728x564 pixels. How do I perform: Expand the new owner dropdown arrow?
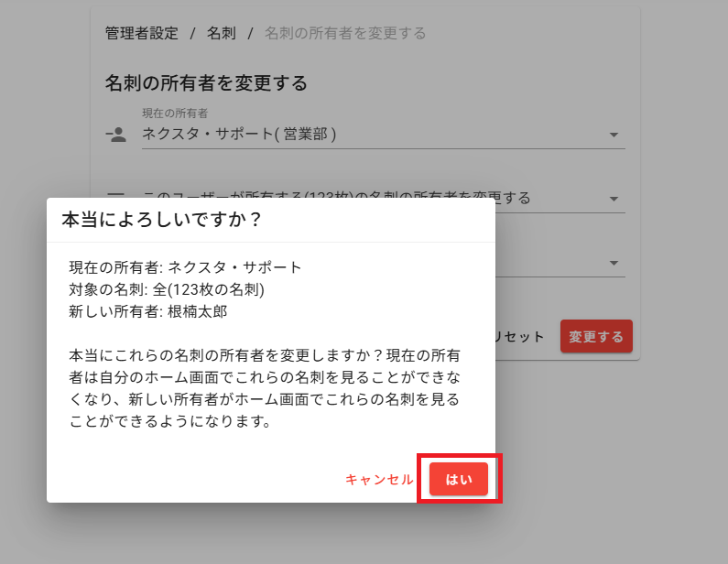pos(614,264)
